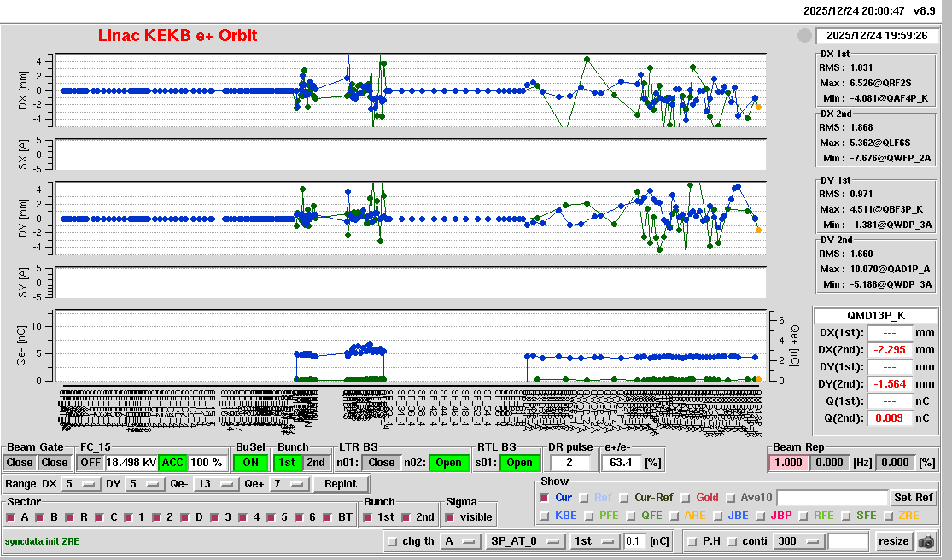Viewport: 952px width, 560px height.
Task: Open the SP_AT_0 monitor dropdown
Action: tap(524, 541)
